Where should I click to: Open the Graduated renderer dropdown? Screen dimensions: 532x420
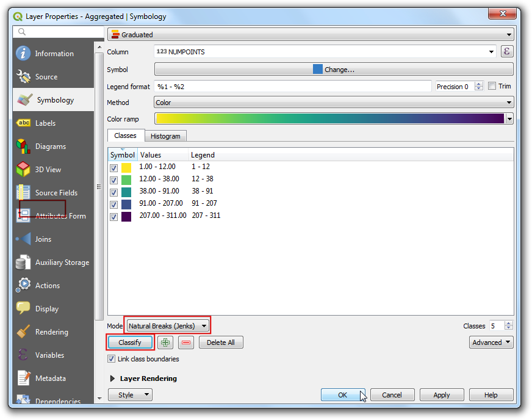pyautogui.click(x=311, y=35)
